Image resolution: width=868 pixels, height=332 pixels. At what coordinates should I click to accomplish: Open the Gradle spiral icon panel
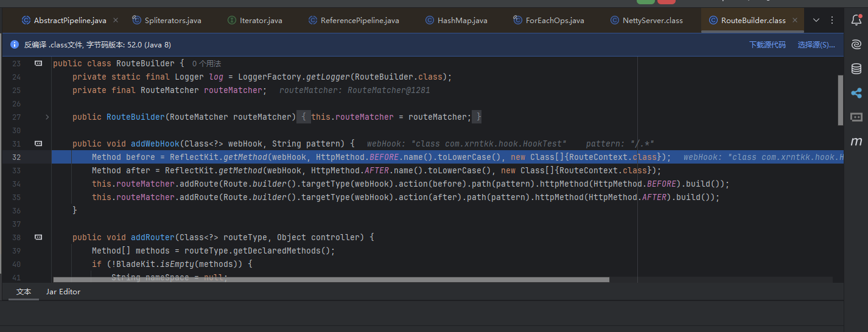[x=856, y=44]
